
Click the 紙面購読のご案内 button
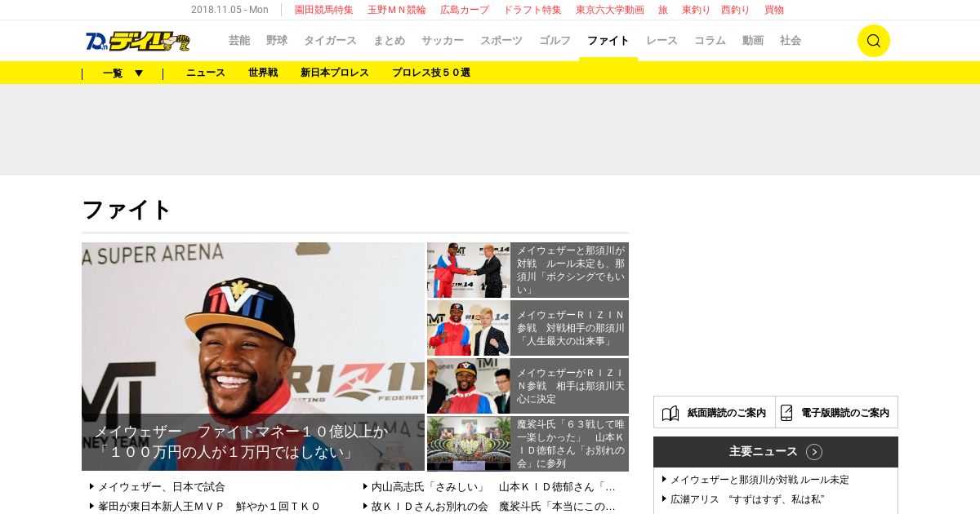(x=715, y=413)
